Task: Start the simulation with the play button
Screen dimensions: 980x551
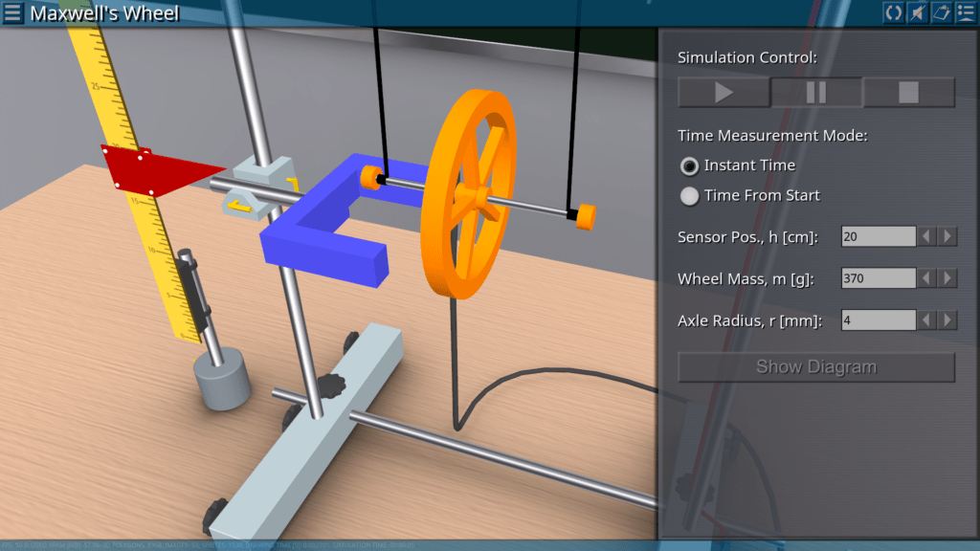Action: click(x=724, y=93)
